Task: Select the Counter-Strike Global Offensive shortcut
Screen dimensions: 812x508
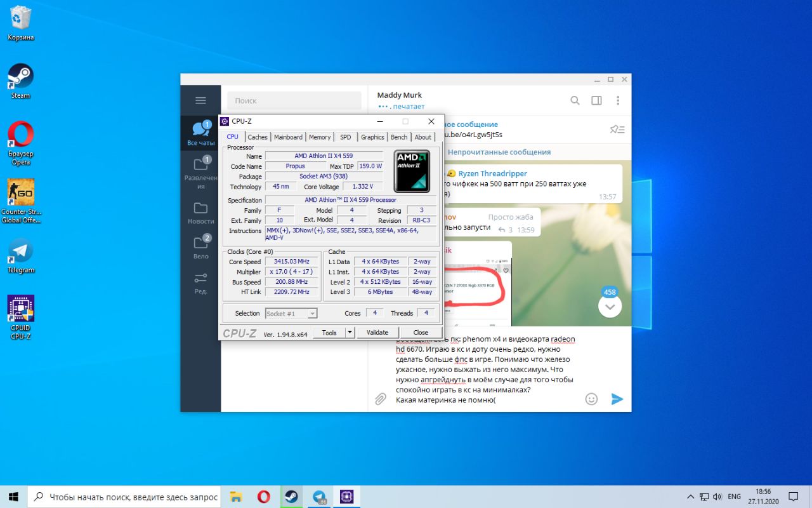Action: click(x=21, y=201)
